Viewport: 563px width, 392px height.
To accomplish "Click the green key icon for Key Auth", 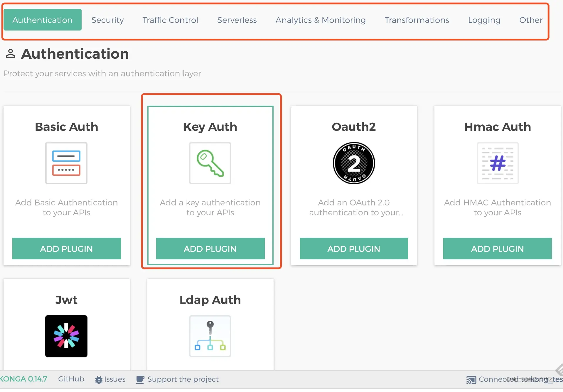I will (210, 163).
